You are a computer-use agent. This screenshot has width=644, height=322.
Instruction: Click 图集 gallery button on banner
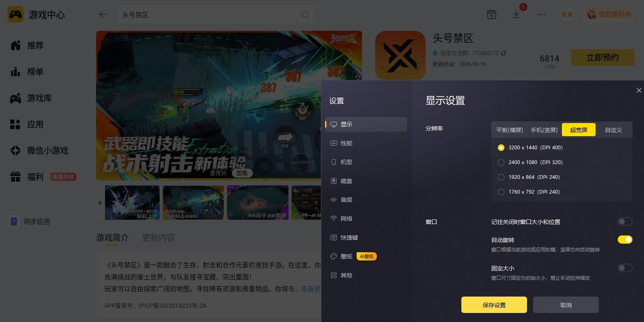coord(242,173)
